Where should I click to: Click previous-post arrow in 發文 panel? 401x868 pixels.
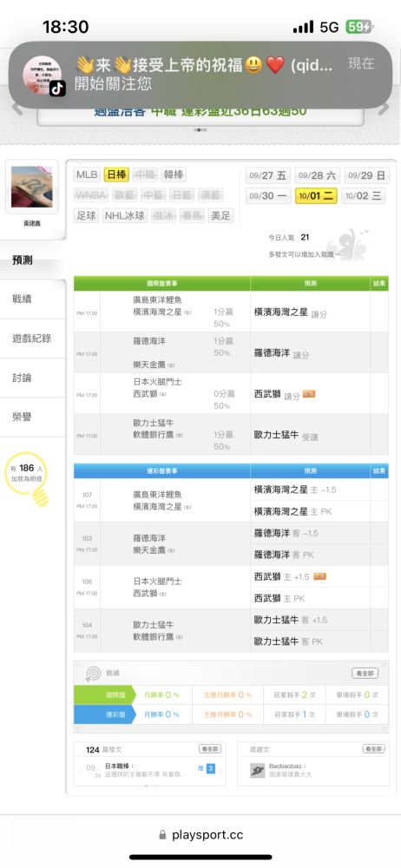click(x=79, y=769)
